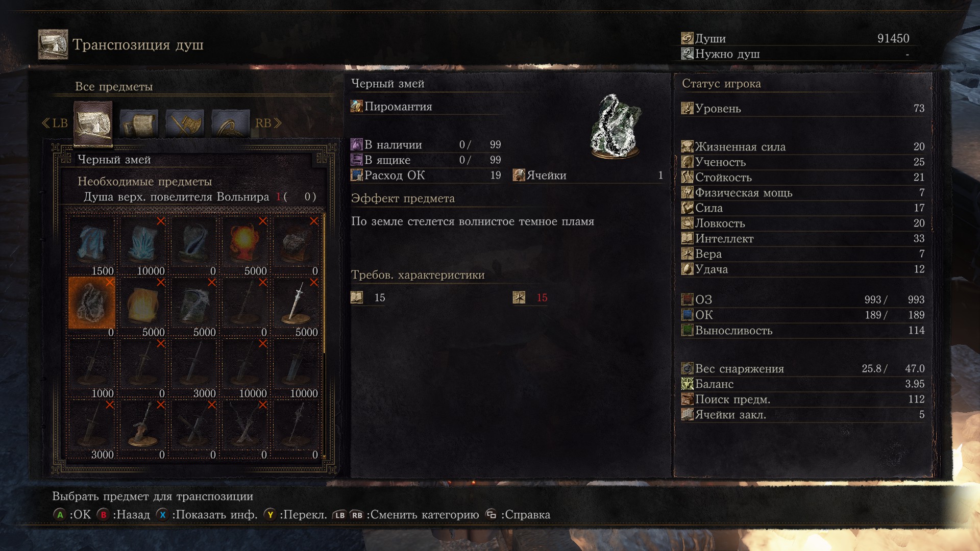
Task: Switch to the scroll category tab
Action: [139, 123]
